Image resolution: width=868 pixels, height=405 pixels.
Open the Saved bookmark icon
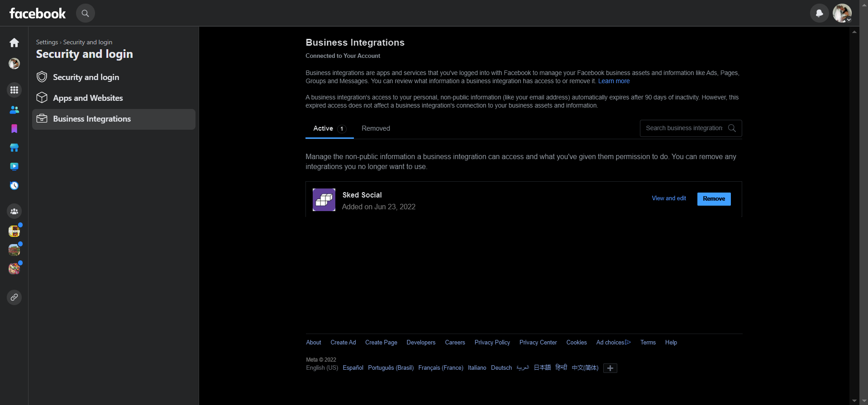[14, 129]
